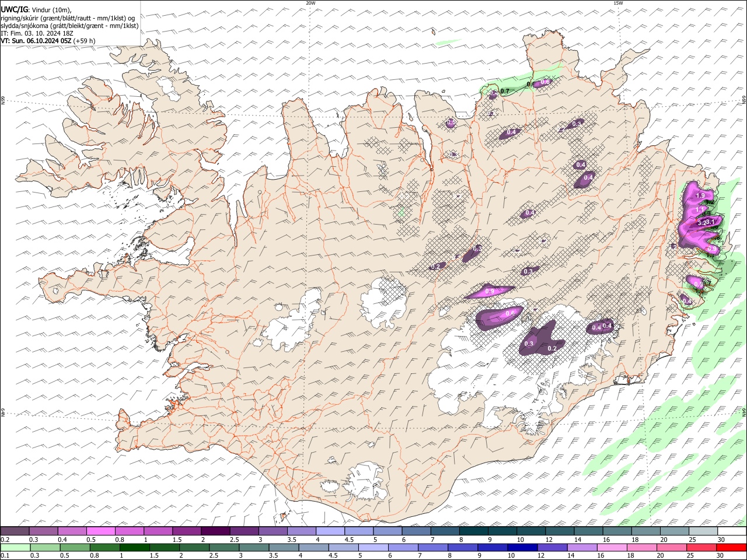Click the dark mauve 0.2–0.3 swatch in upper legend row

coord(15,531)
